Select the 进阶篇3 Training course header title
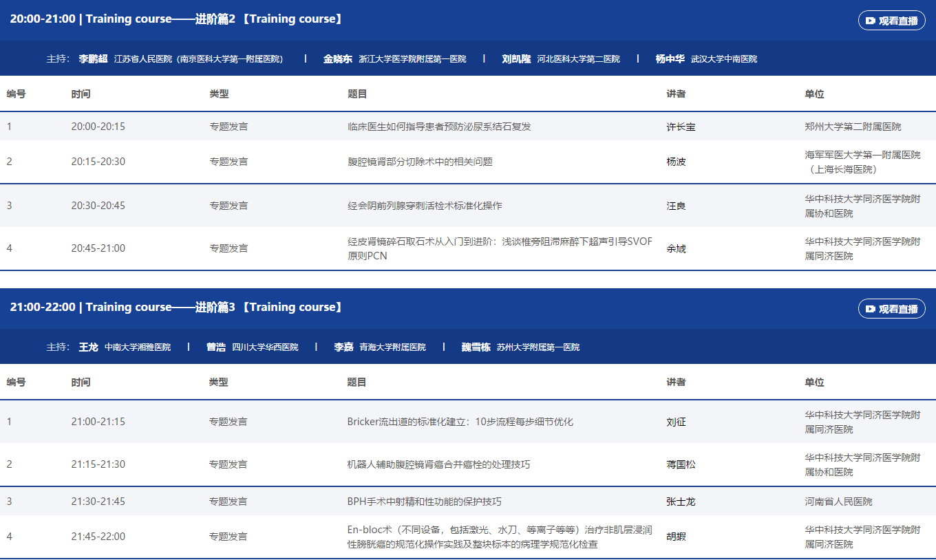Image resolution: width=936 pixels, height=560 pixels. (x=176, y=308)
